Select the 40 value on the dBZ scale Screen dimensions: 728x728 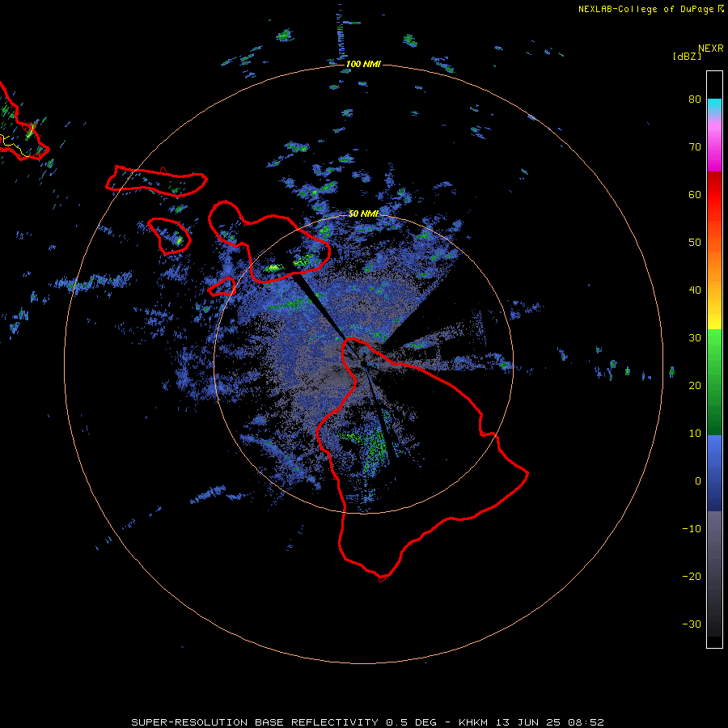coord(695,290)
